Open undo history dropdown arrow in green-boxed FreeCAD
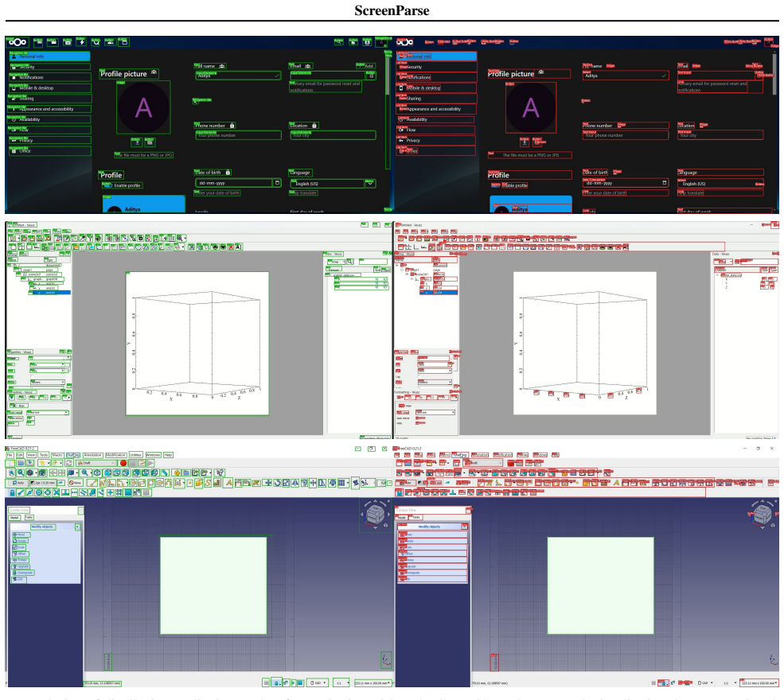The image size is (784, 700). pos(48,464)
